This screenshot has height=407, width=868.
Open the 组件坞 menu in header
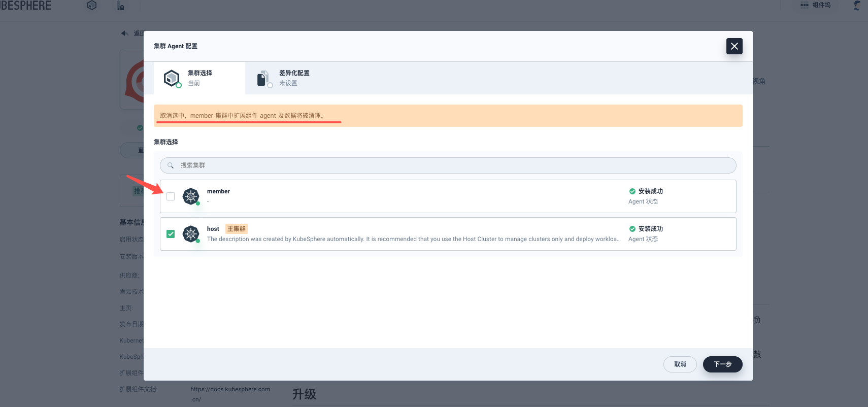816,5
